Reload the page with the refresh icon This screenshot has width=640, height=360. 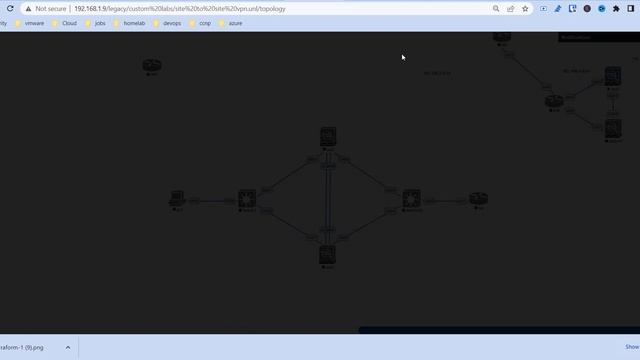pos(10,9)
